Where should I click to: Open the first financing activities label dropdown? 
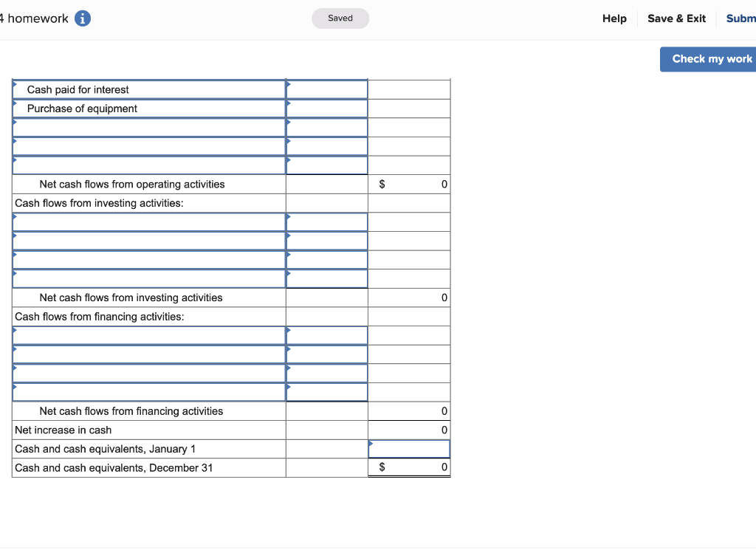click(x=148, y=335)
